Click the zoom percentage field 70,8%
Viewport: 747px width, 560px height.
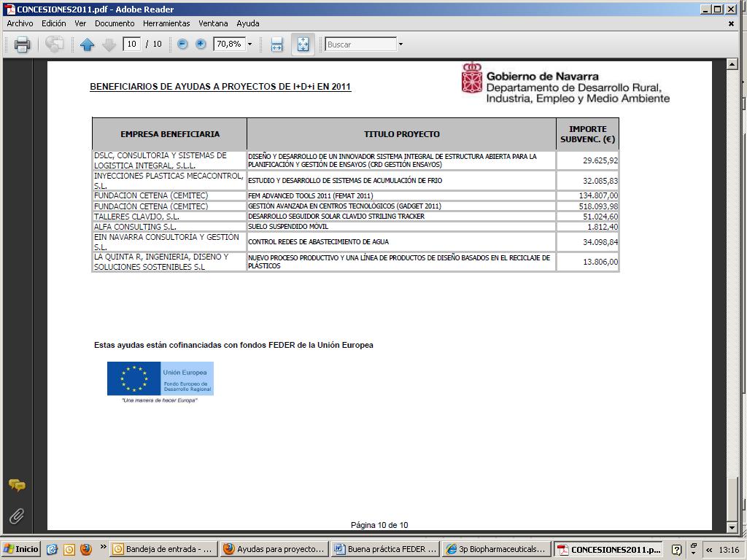click(229, 44)
